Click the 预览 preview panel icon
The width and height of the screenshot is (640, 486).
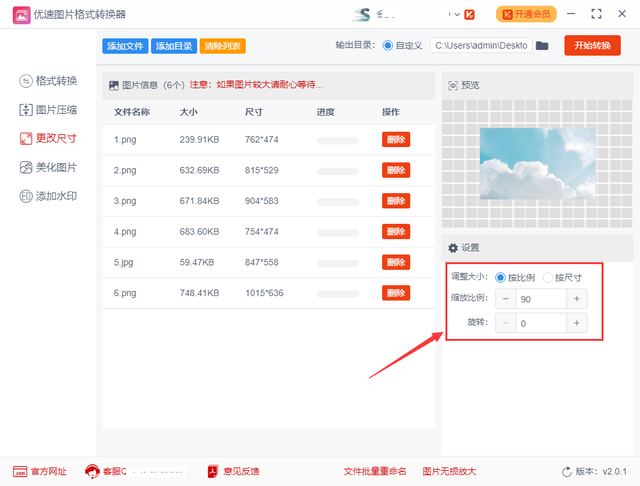tap(453, 85)
